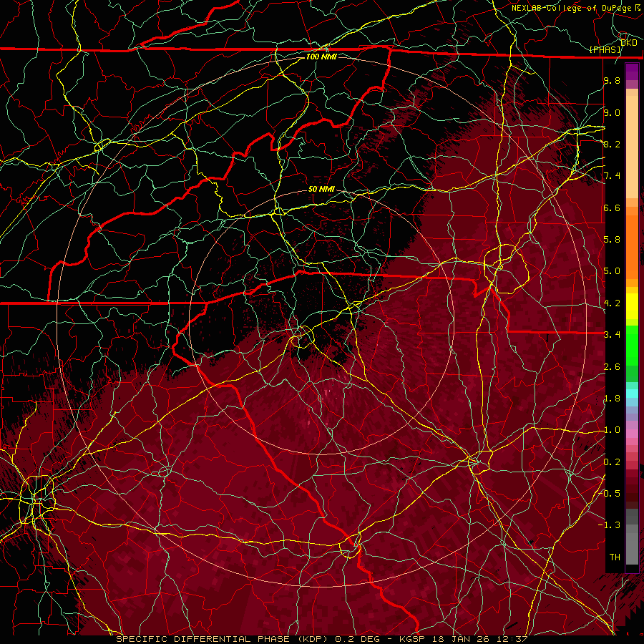Click the 5.0 value on the color scale
Image resolution: width=644 pixels, height=644 pixels.
pos(612,271)
